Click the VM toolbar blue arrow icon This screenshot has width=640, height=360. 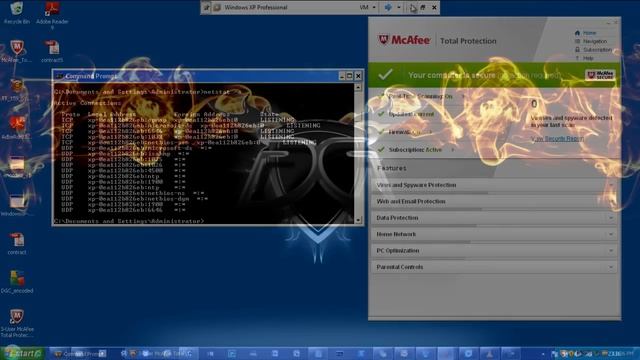coord(388,7)
